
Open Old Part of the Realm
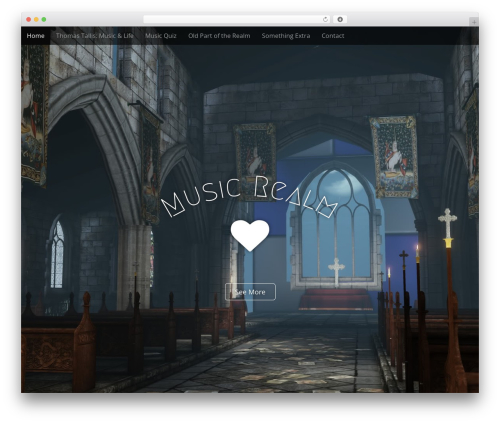pos(219,36)
